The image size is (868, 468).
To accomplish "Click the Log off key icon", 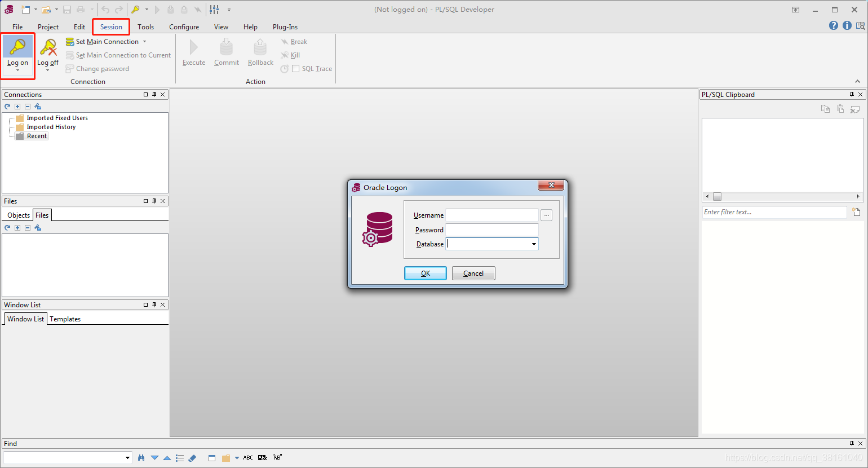I will tap(48, 47).
